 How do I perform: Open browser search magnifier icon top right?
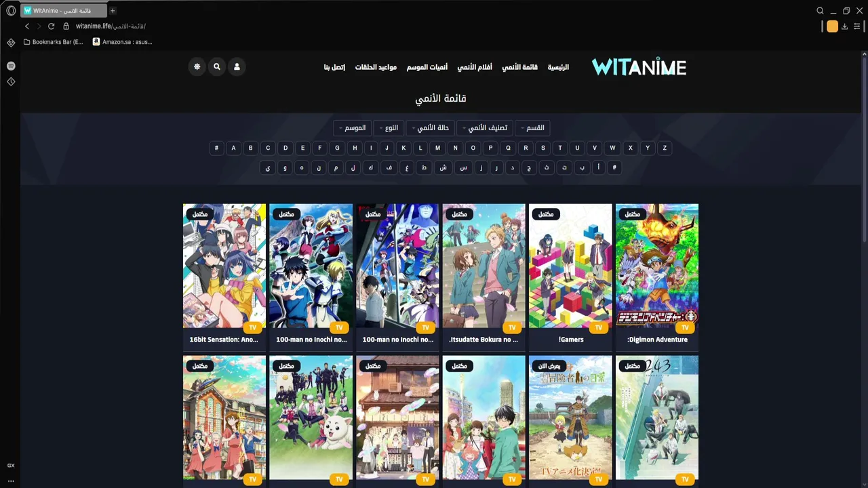click(820, 11)
